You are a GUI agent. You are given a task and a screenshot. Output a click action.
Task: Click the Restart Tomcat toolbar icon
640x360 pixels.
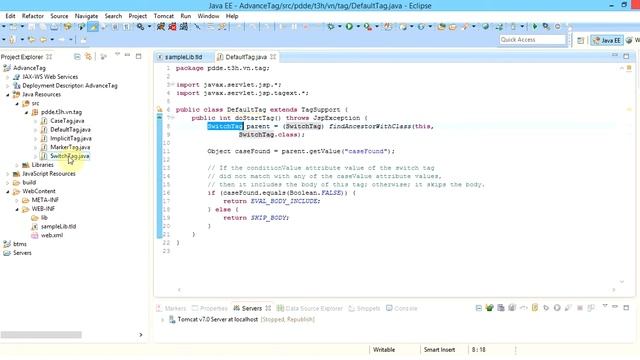point(184,27)
